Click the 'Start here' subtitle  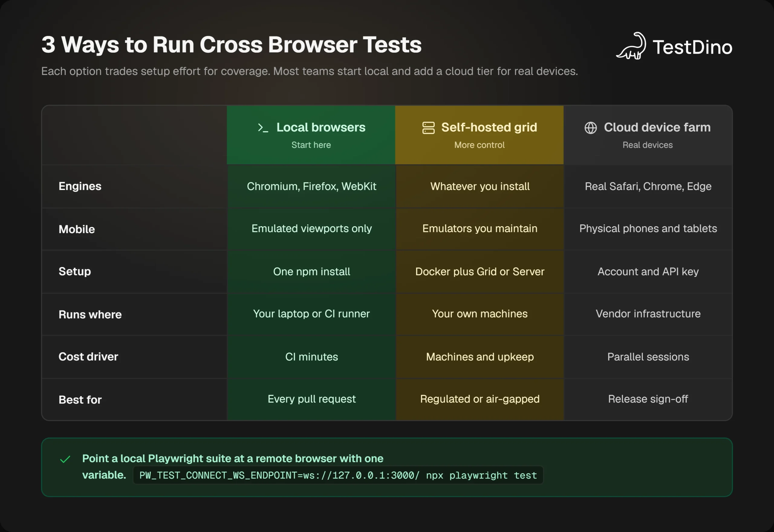click(x=311, y=145)
